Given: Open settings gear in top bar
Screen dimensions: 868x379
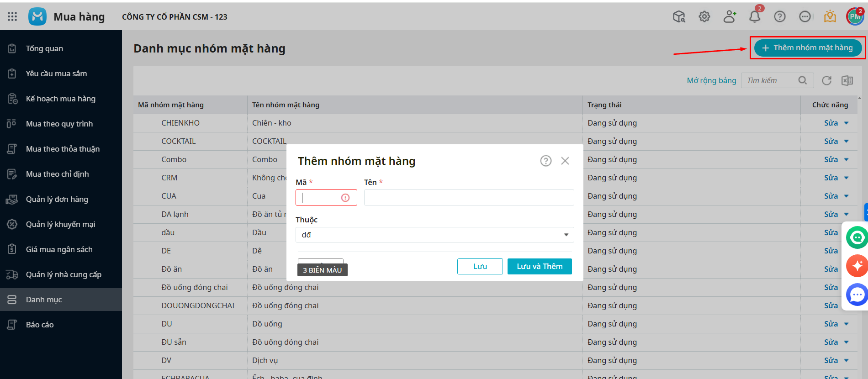Looking at the screenshot, I should (x=704, y=16).
